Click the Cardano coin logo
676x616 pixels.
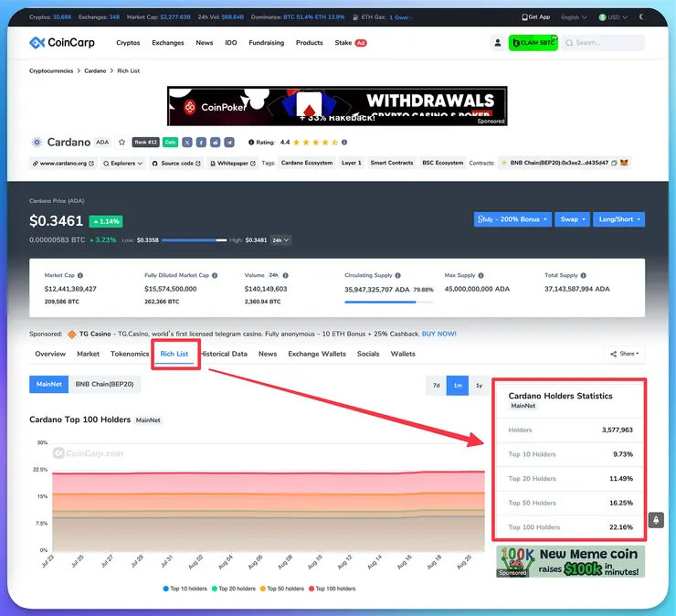tap(37, 142)
